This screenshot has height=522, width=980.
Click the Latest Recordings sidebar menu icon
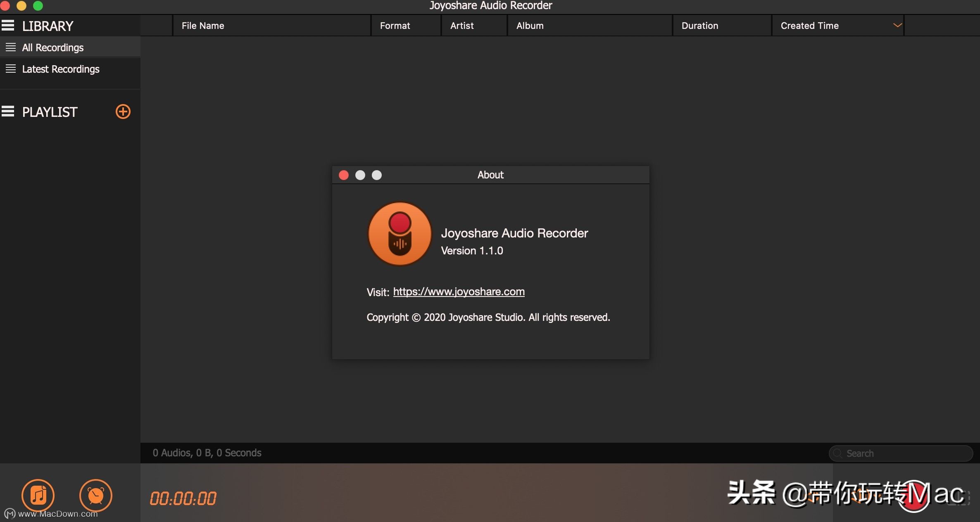tap(9, 69)
